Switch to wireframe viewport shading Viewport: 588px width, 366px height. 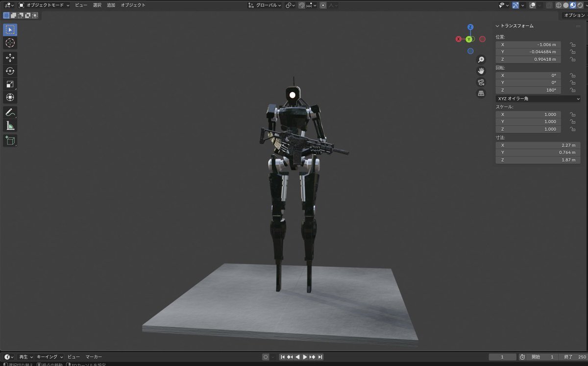click(x=559, y=5)
